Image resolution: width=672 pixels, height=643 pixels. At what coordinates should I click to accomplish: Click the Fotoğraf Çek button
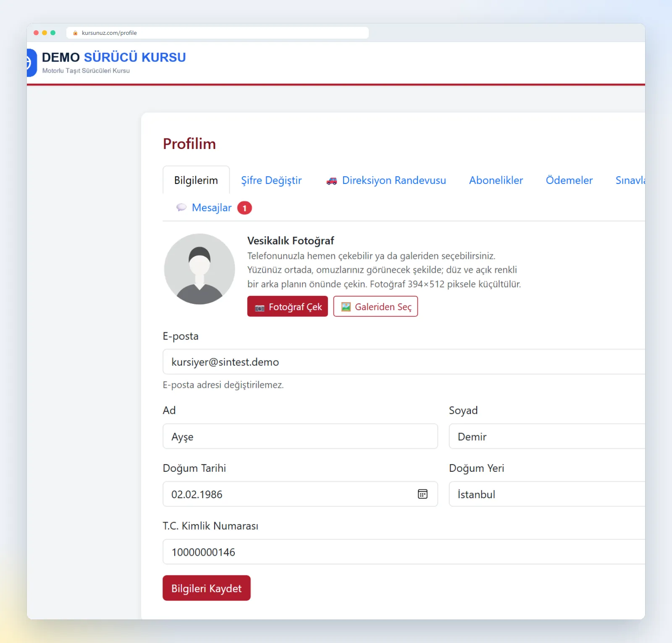pos(288,306)
